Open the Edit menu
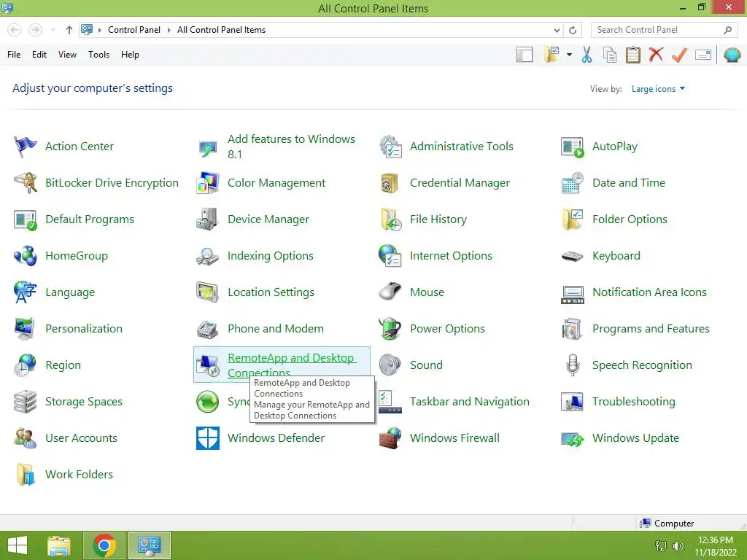 point(39,55)
